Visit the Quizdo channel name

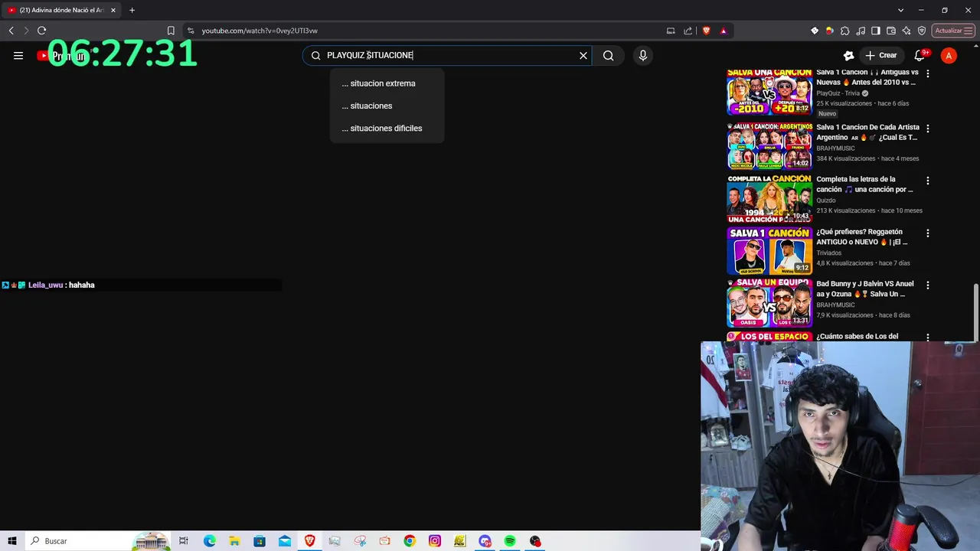click(826, 201)
